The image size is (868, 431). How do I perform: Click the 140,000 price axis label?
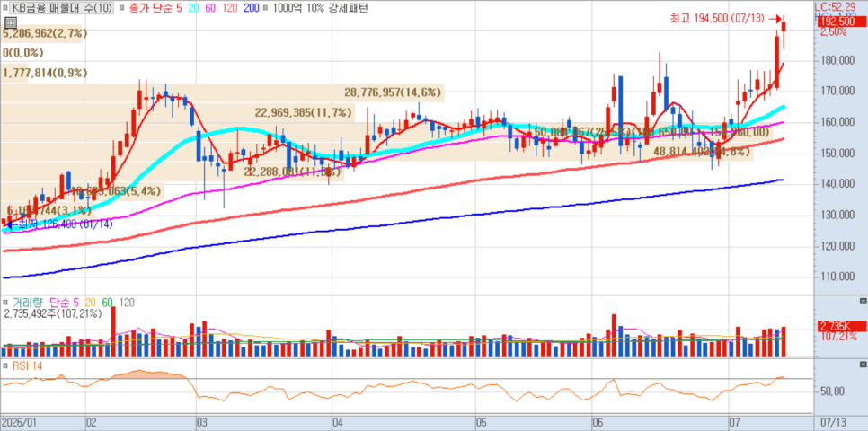(837, 184)
